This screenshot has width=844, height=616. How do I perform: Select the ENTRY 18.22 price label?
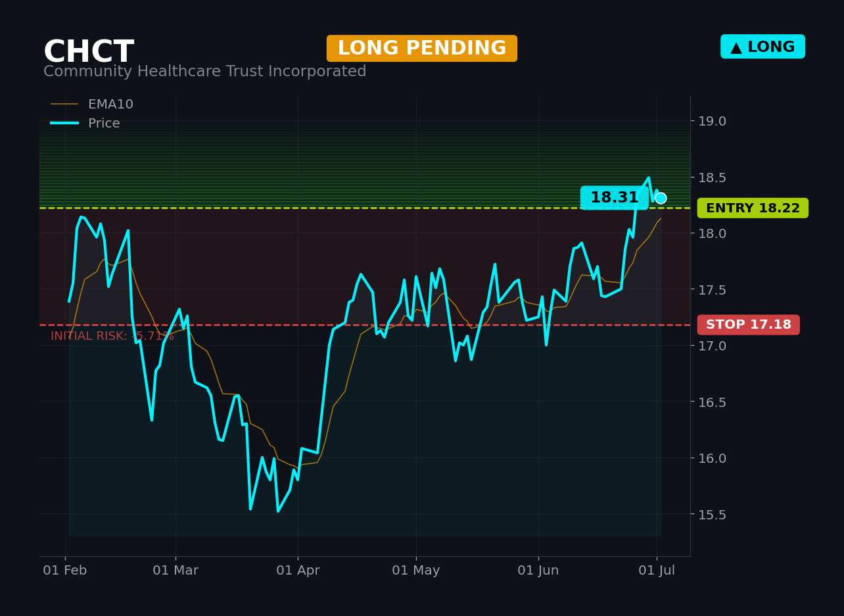[753, 208]
